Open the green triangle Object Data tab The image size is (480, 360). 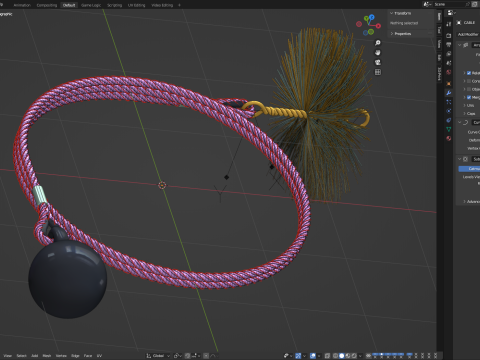449,129
